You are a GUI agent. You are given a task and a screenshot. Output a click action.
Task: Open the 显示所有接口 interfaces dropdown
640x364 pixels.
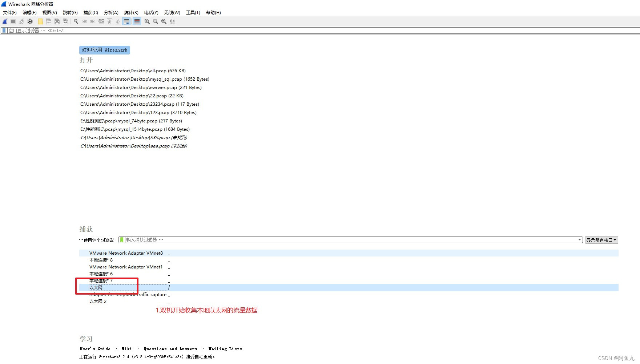coord(601,239)
